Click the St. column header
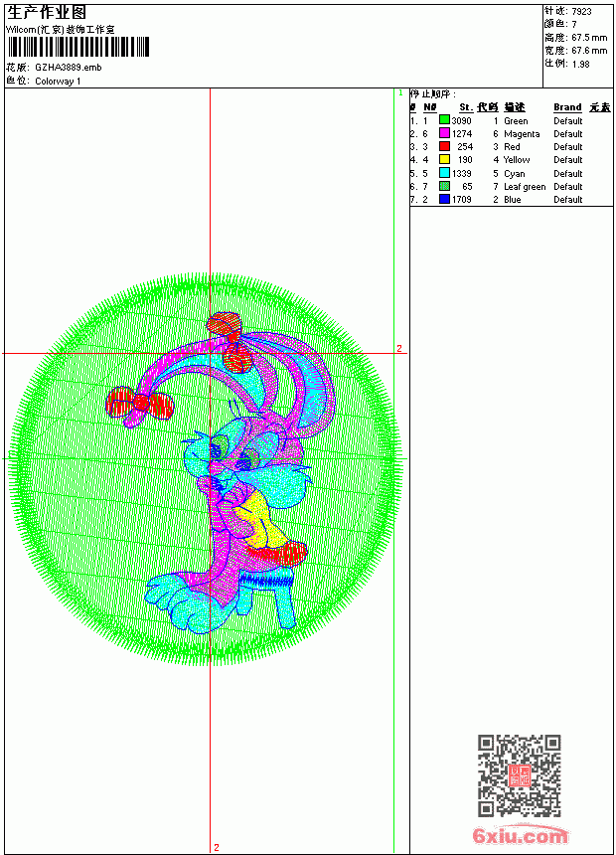Screen dimensions: 616x855 coord(466,107)
